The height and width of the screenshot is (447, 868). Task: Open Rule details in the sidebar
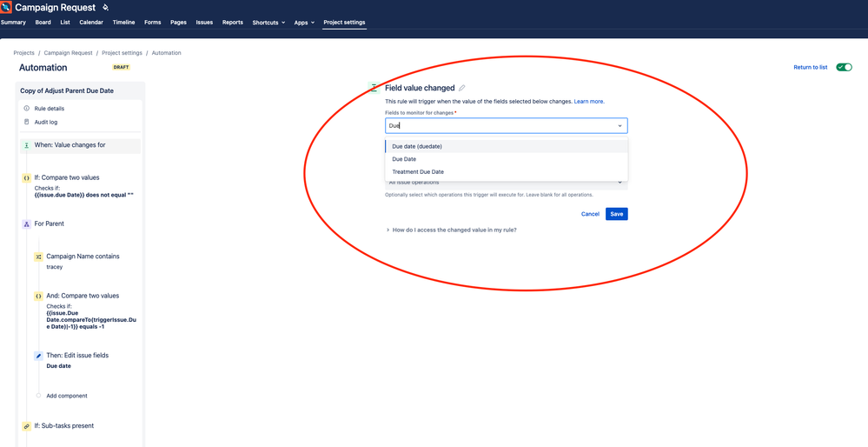[x=50, y=109]
